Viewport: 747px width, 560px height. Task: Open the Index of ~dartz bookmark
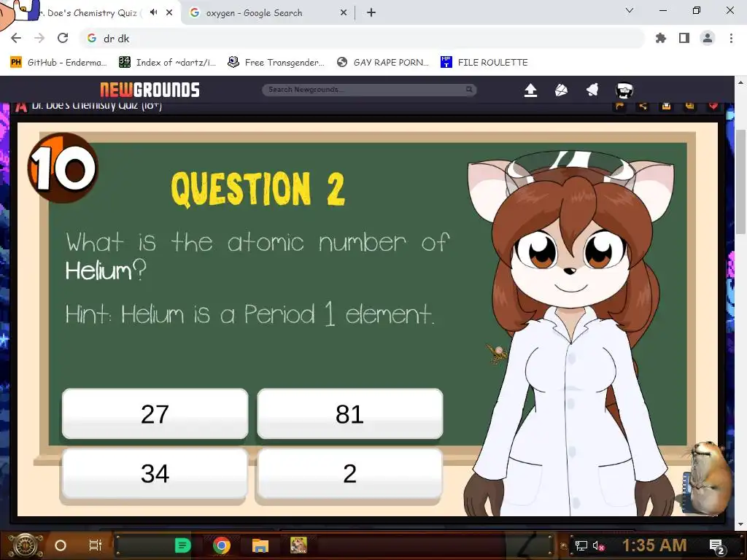pos(168,63)
